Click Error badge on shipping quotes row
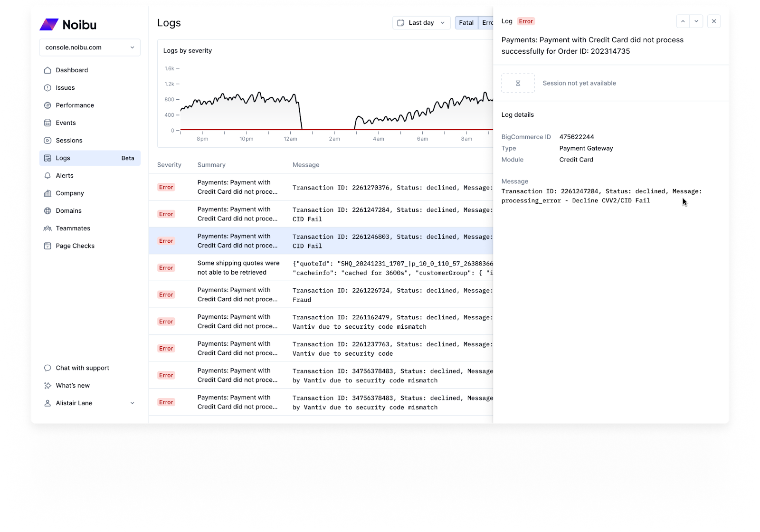This screenshot has width=760, height=532. pyautogui.click(x=166, y=268)
